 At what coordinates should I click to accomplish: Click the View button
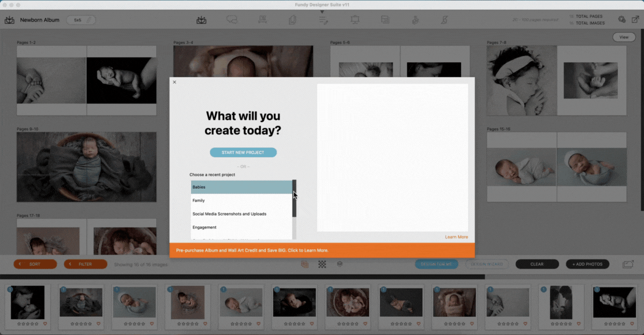[624, 37]
